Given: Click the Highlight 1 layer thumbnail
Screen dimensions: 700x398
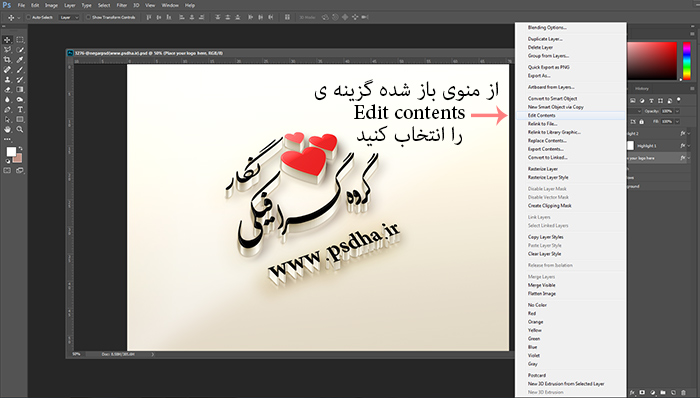Looking at the screenshot, I should coord(630,146).
